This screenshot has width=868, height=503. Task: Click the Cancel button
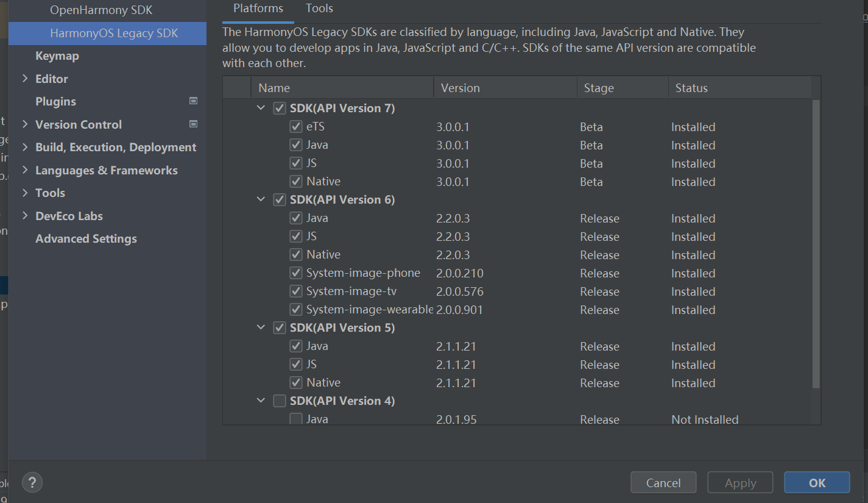click(x=663, y=482)
